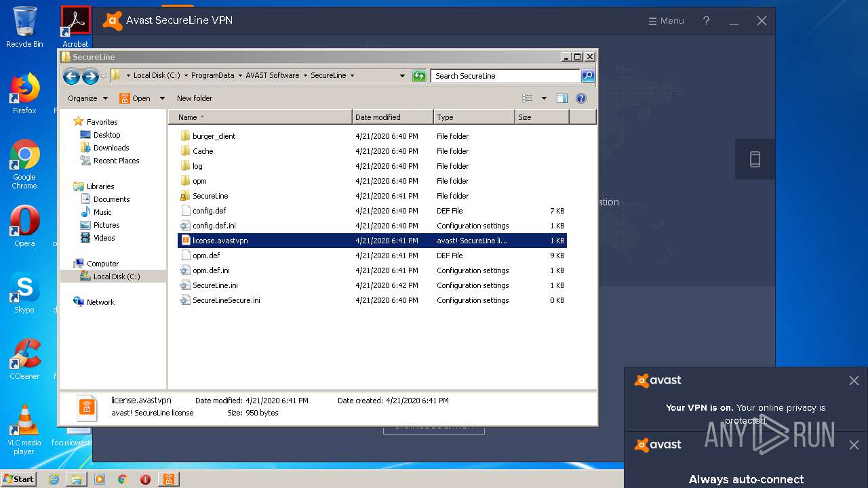Viewport: 868px width, 488px height.
Task: Click the Chrome taskbar icon
Action: [x=122, y=479]
